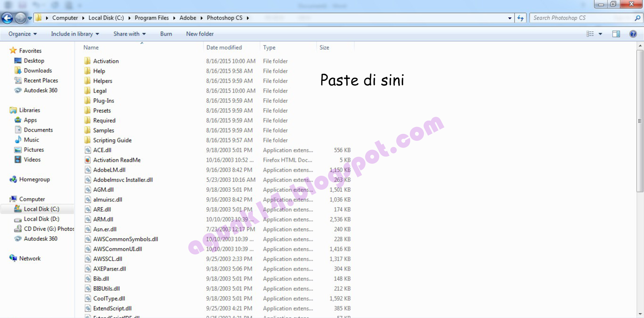Open the view options dropdown arrow

click(x=600, y=34)
